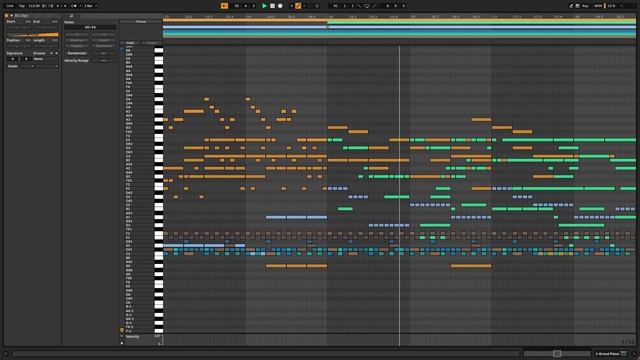The width and height of the screenshot is (640, 360).
Task: Click the Duplicate button
Action: pos(104,46)
